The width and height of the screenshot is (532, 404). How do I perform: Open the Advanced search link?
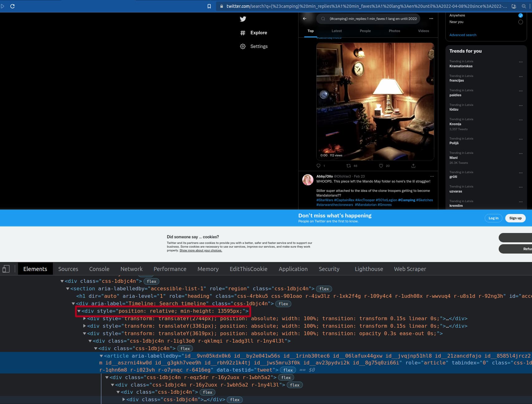pos(463,35)
